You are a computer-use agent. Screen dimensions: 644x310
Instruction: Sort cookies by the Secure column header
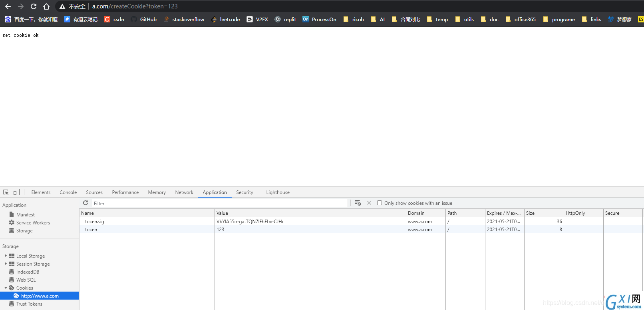click(623, 213)
